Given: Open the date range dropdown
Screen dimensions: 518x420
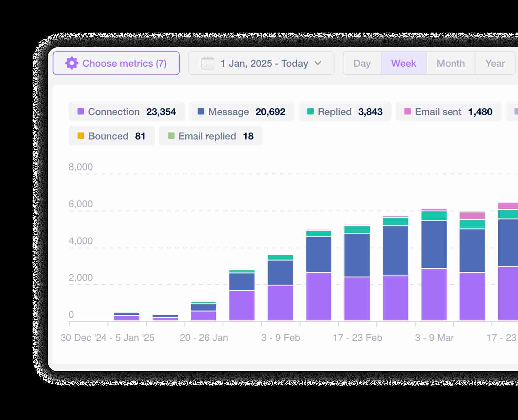Looking at the screenshot, I should [318, 63].
